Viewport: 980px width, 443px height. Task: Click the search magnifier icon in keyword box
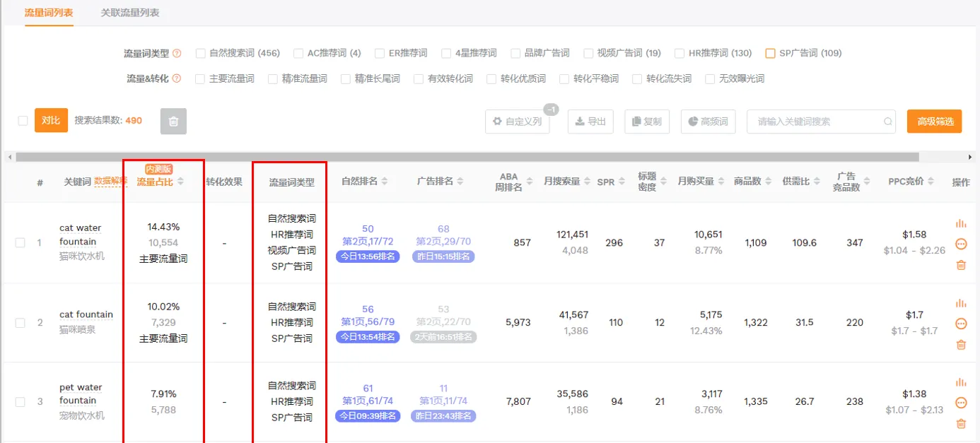[x=887, y=122]
